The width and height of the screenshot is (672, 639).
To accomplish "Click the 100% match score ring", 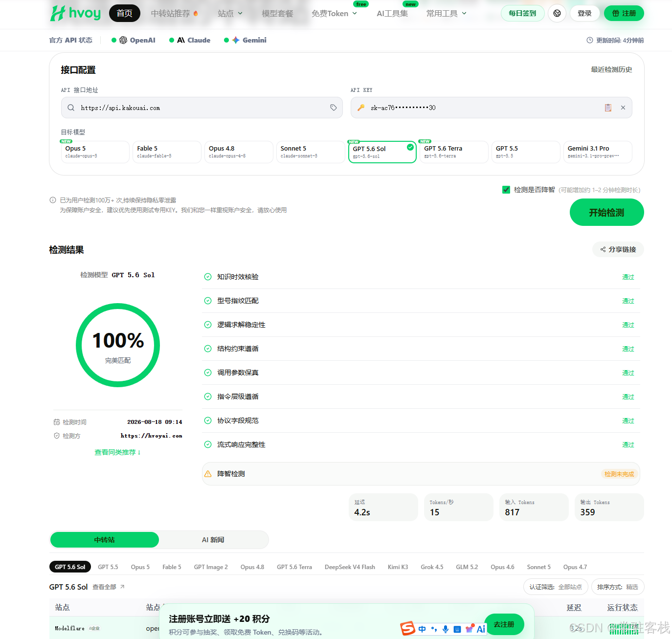I will pyautogui.click(x=118, y=345).
